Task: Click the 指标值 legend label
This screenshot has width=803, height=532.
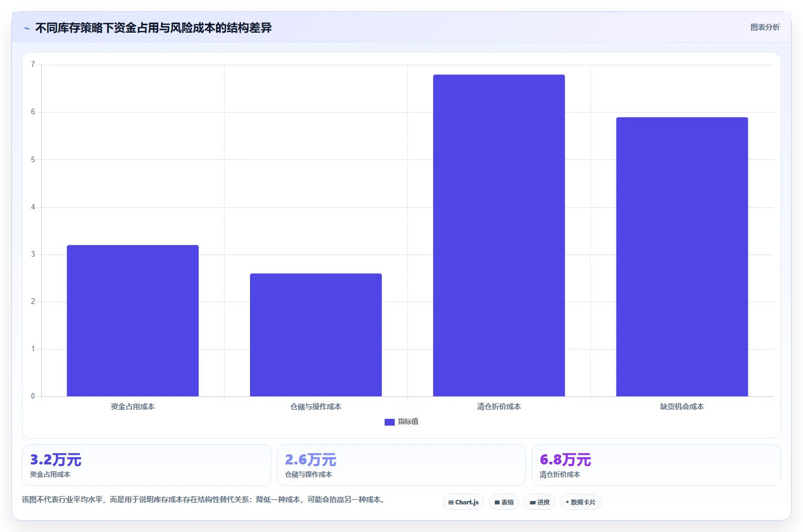Action: click(408, 422)
